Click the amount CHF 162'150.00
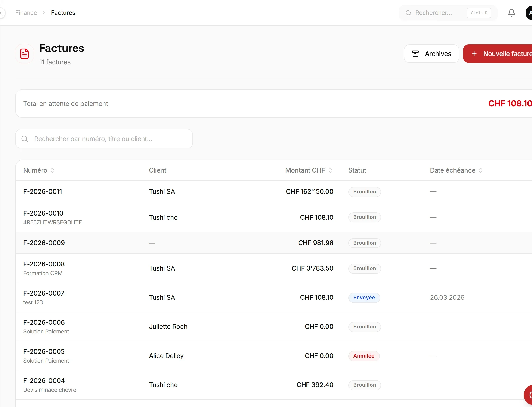 (x=309, y=192)
